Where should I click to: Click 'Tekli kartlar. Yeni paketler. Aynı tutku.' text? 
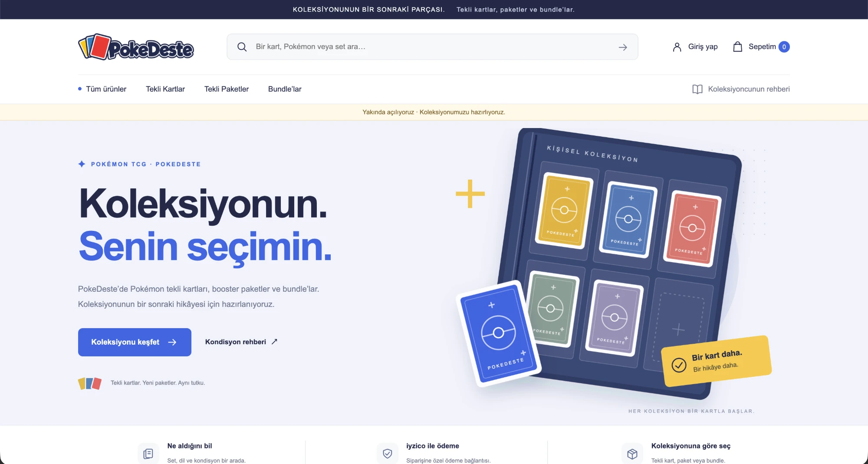158,383
